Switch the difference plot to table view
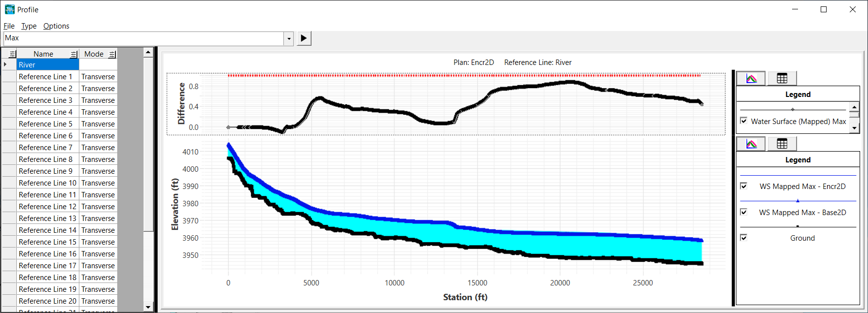868x313 pixels. tap(782, 78)
